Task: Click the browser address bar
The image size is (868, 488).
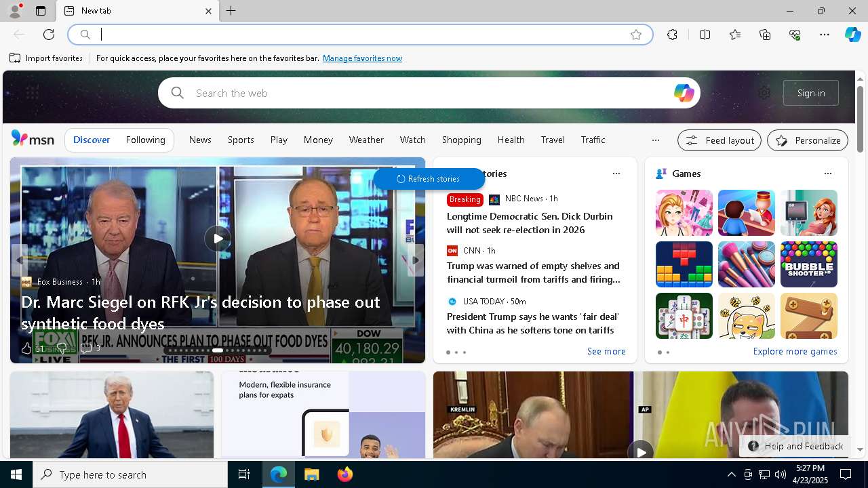Action: pyautogui.click(x=360, y=35)
